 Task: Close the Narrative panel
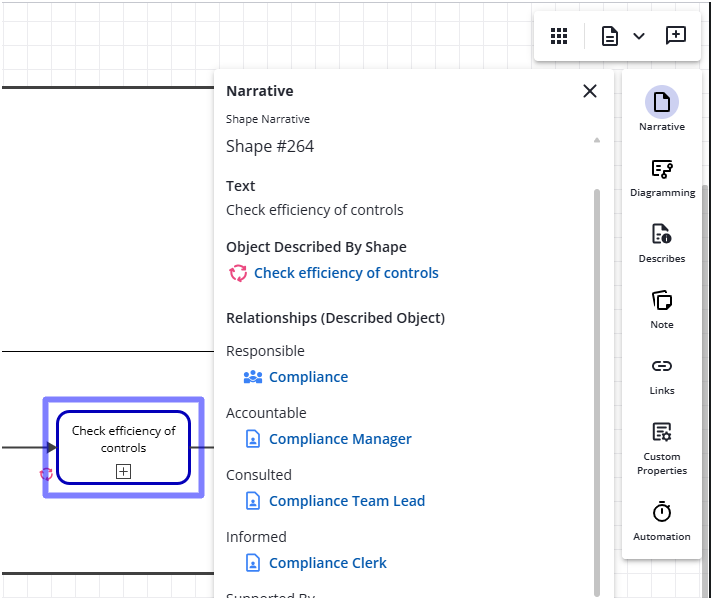point(590,91)
